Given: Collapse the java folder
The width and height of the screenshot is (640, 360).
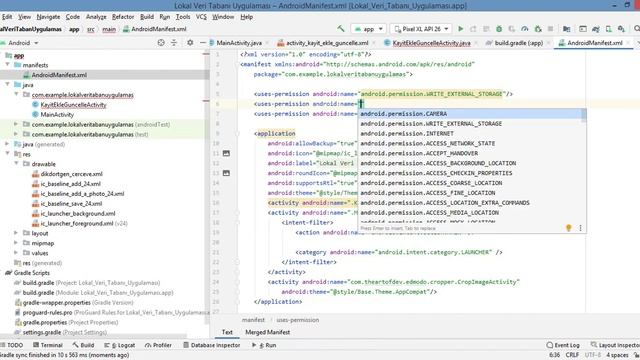Looking at the screenshot, I should 7,84.
